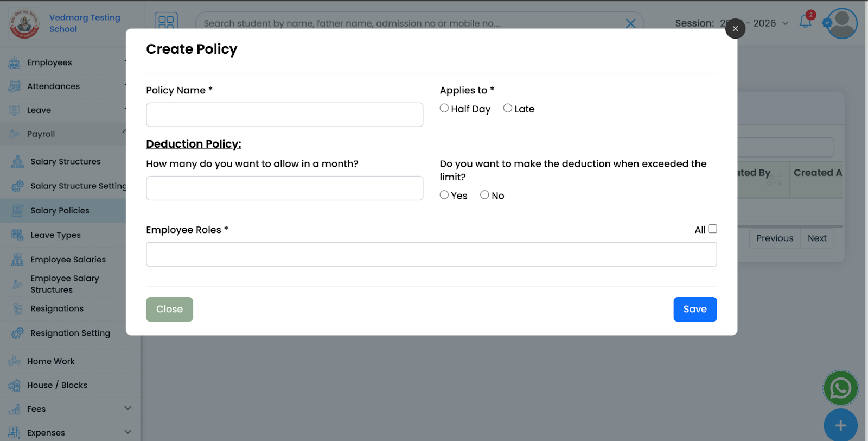Click the House / Blocks icon
868x441 pixels.
[x=14, y=385]
